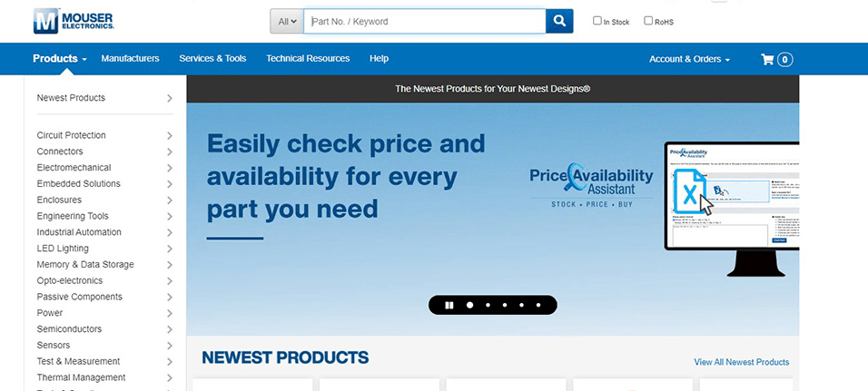
Task: Expand Embedded Solutions chevron
Action: (x=170, y=184)
